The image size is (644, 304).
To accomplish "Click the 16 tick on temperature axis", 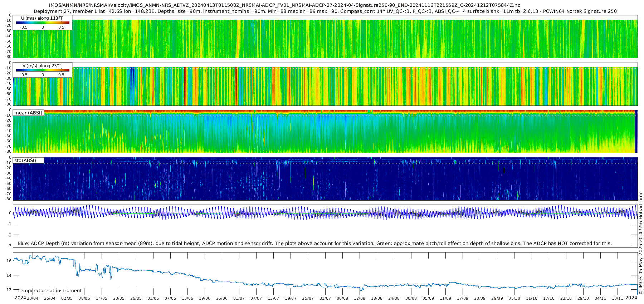I will [x=9, y=261].
